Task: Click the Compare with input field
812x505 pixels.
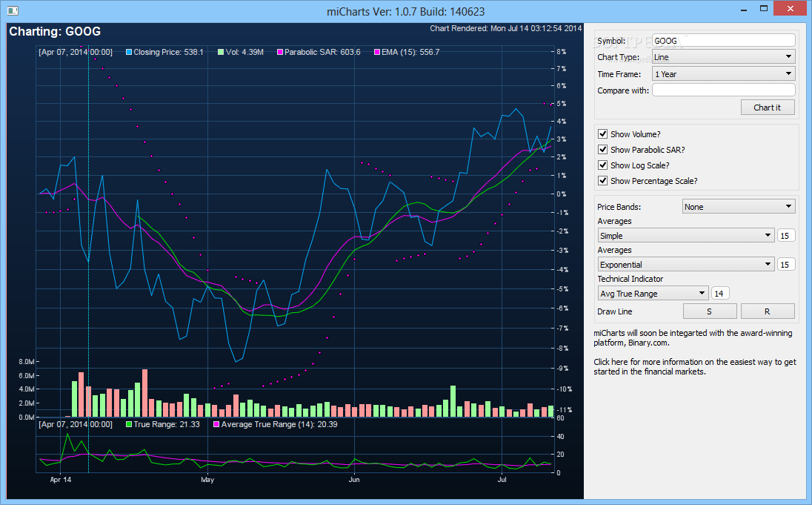Action: click(723, 90)
